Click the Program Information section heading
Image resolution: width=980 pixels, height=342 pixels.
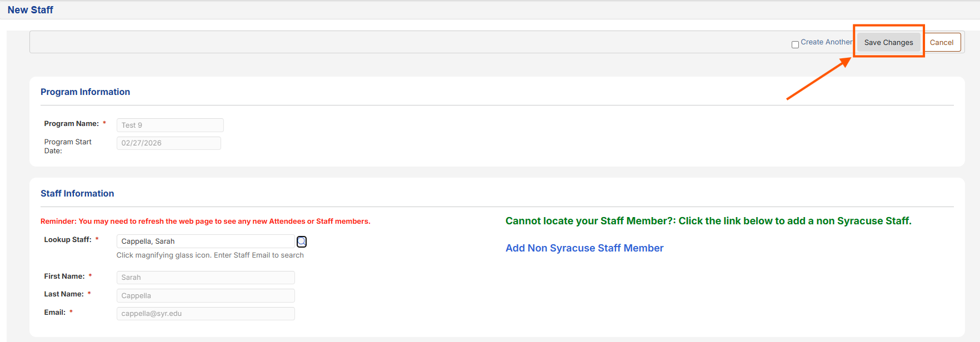(x=85, y=92)
